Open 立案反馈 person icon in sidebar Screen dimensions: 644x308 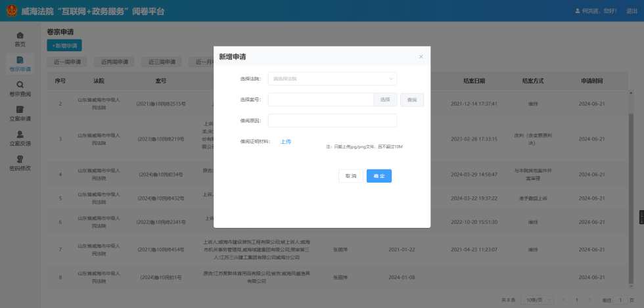click(20, 135)
